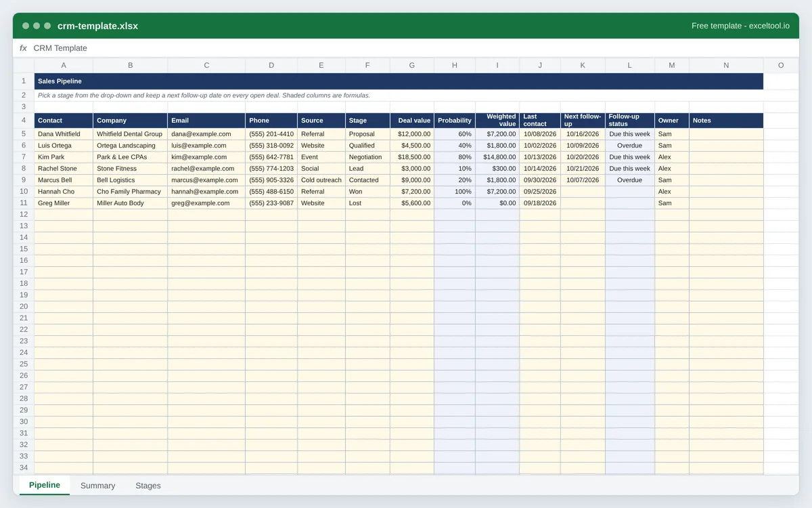Open the Won stage cell
812x508 pixels.
coord(368,192)
